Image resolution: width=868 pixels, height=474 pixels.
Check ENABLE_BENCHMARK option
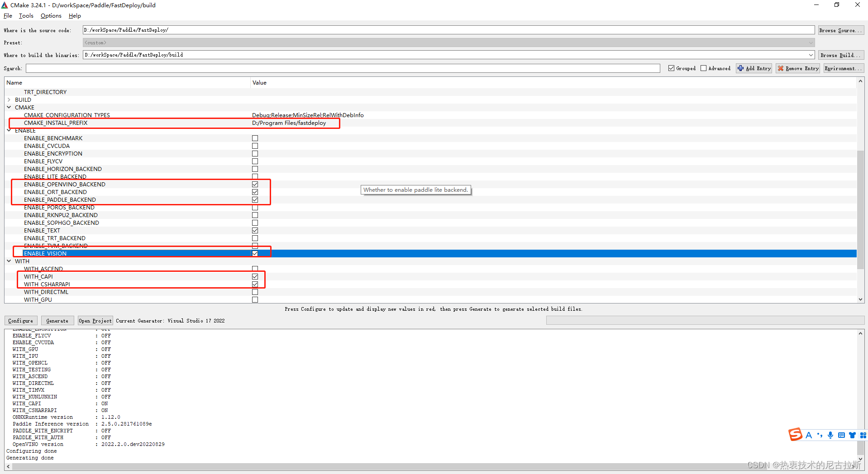[x=255, y=138]
